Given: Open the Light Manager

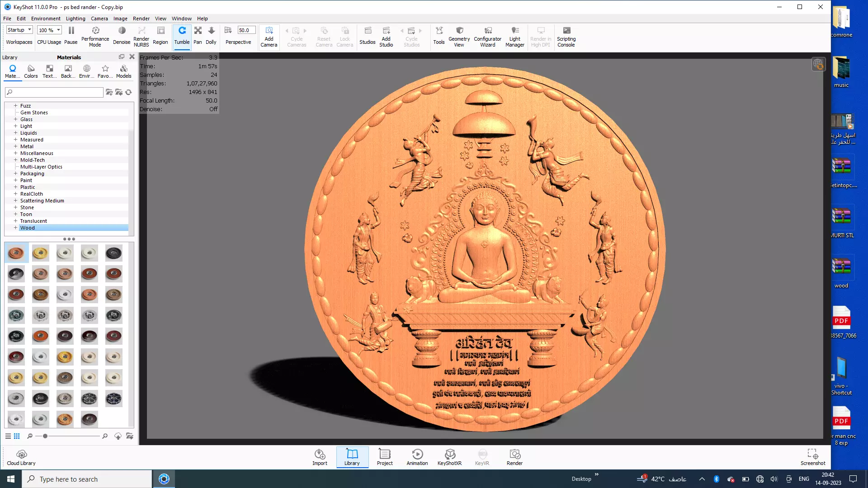Looking at the screenshot, I should pos(514,36).
